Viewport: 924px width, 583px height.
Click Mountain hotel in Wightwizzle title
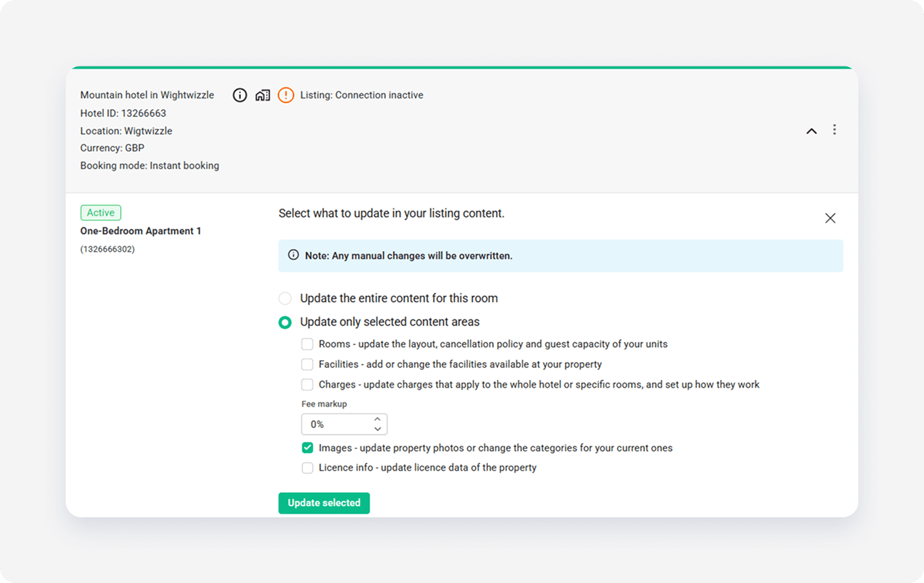click(147, 95)
